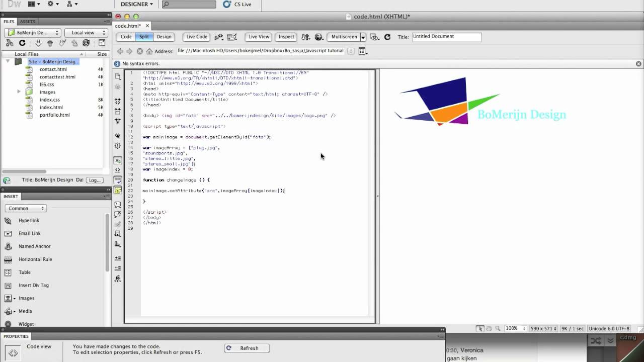Open the Live View options menu icon

pos(363,51)
